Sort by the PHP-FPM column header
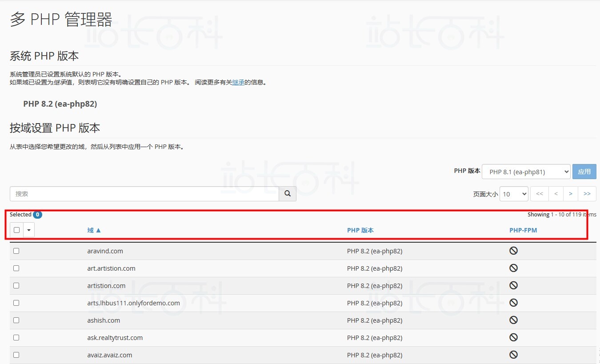 [523, 230]
